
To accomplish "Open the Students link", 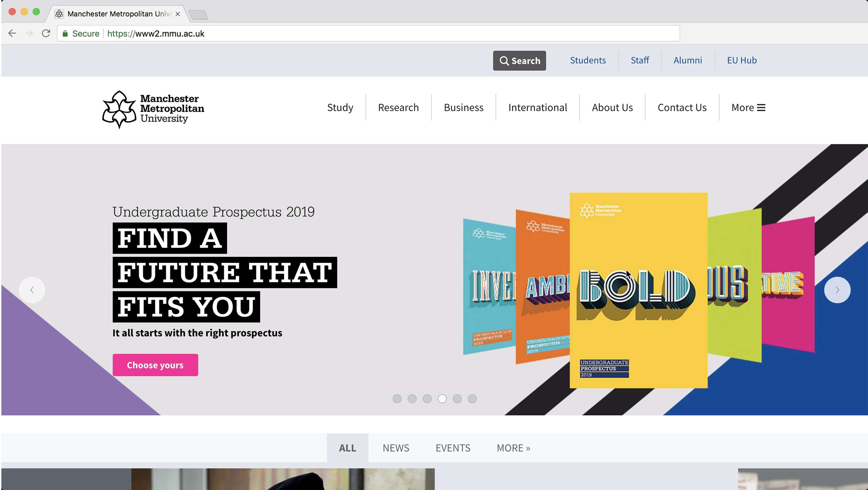I will [x=588, y=60].
